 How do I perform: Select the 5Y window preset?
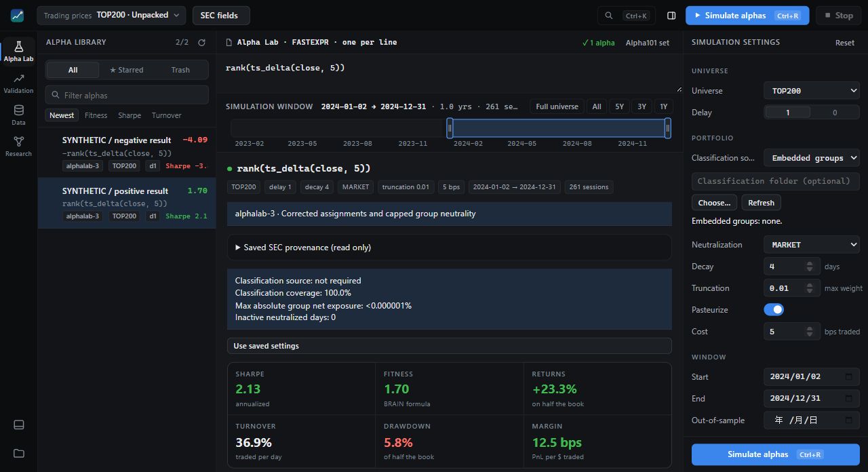(619, 106)
